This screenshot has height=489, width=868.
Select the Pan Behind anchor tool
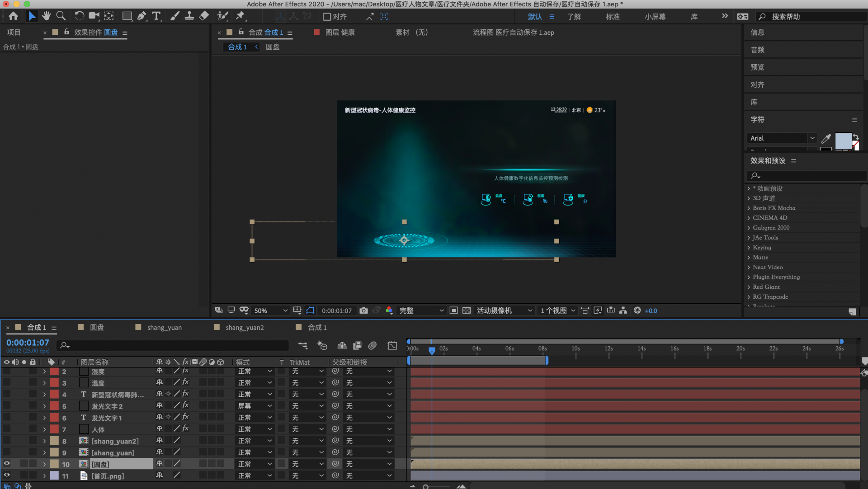[x=109, y=16]
